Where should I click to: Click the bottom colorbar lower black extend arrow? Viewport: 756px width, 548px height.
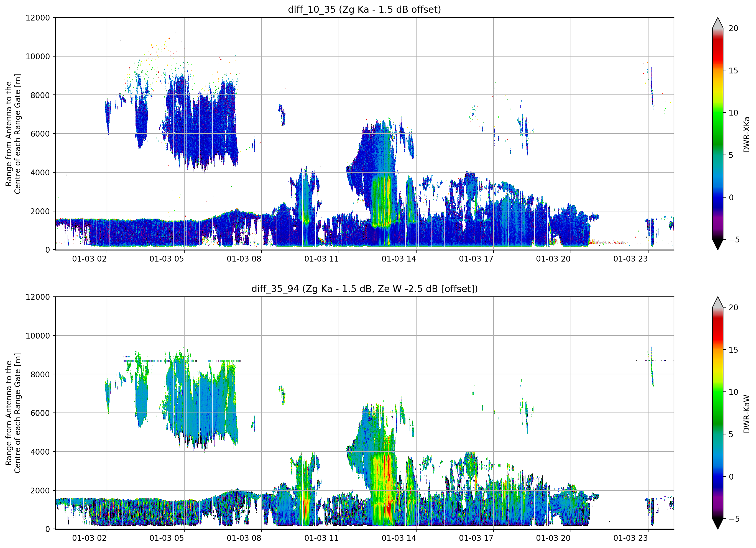(717, 524)
